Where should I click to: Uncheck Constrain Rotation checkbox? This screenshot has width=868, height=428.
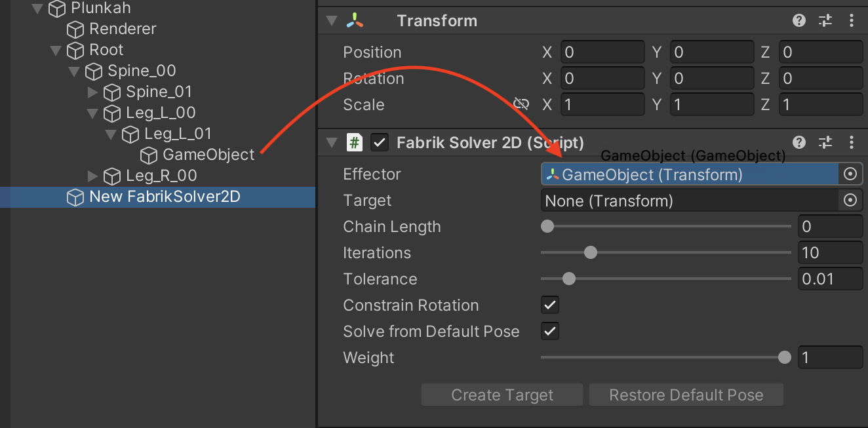point(550,305)
